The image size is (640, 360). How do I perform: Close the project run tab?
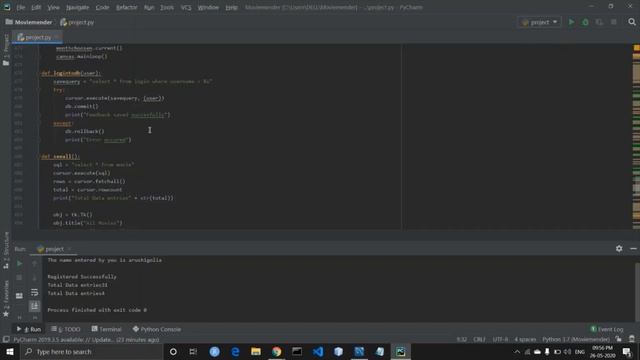(x=69, y=249)
